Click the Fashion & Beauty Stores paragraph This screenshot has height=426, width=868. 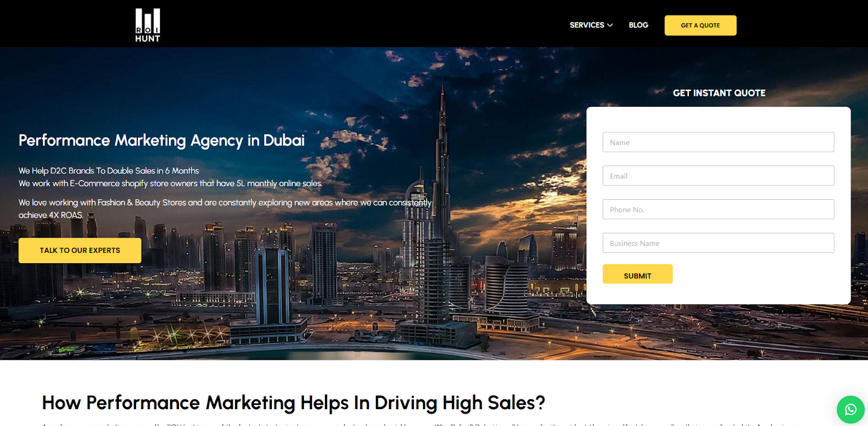coord(225,208)
